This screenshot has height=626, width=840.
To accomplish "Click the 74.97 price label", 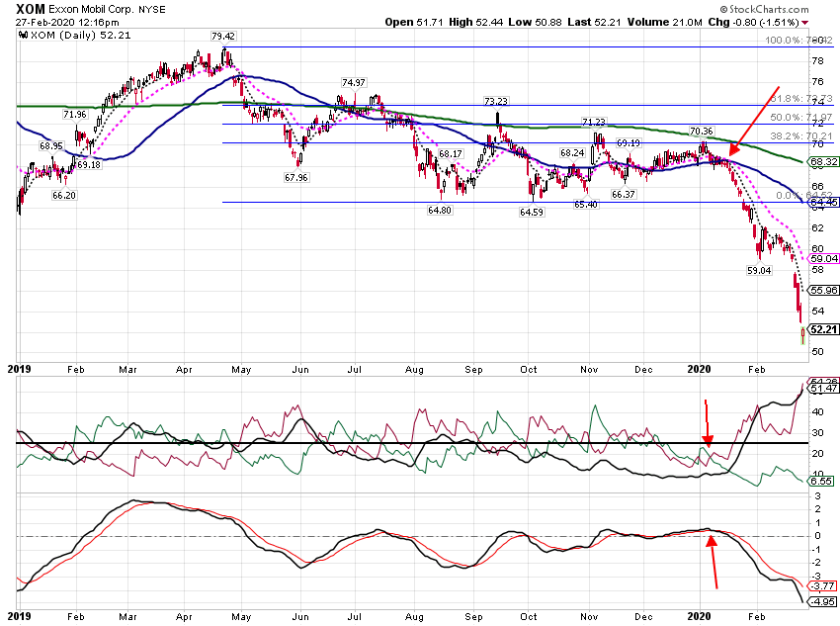I will click(x=354, y=82).
